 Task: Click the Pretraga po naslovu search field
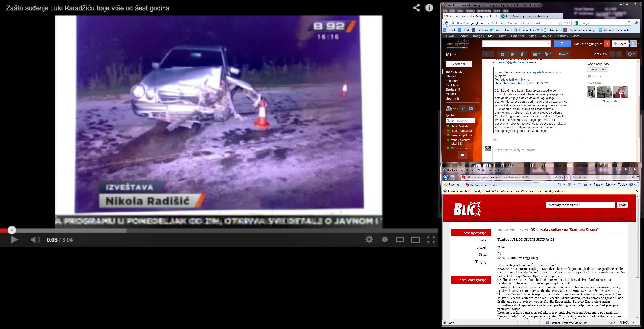coord(580,205)
